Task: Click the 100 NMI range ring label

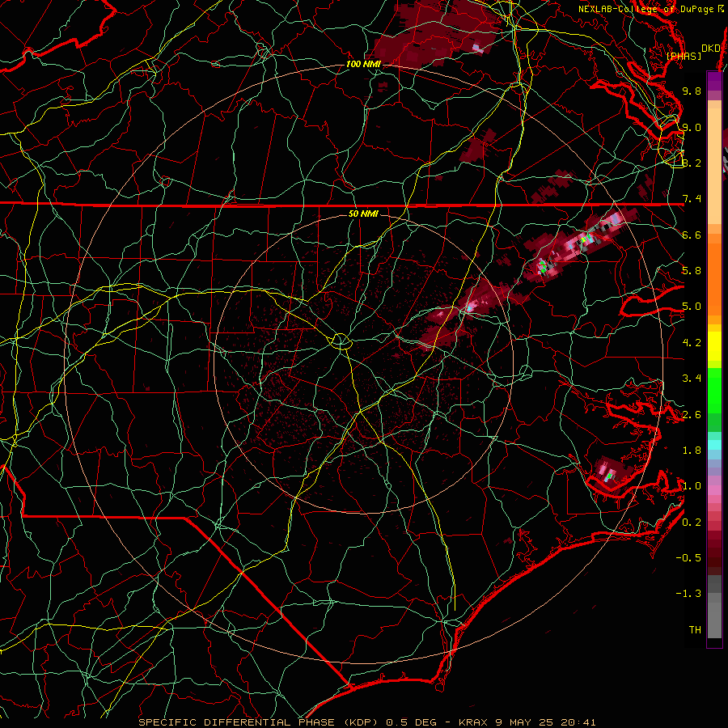Action: click(x=363, y=64)
